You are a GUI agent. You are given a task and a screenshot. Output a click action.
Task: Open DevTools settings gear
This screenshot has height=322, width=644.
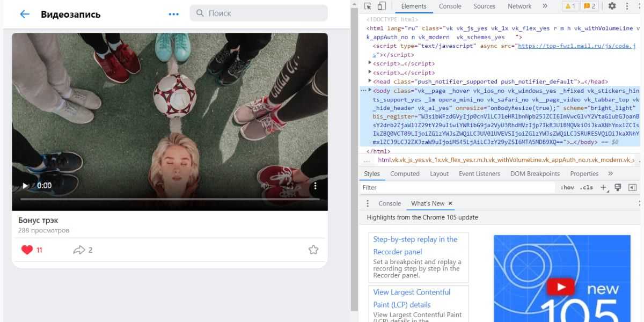(612, 6)
